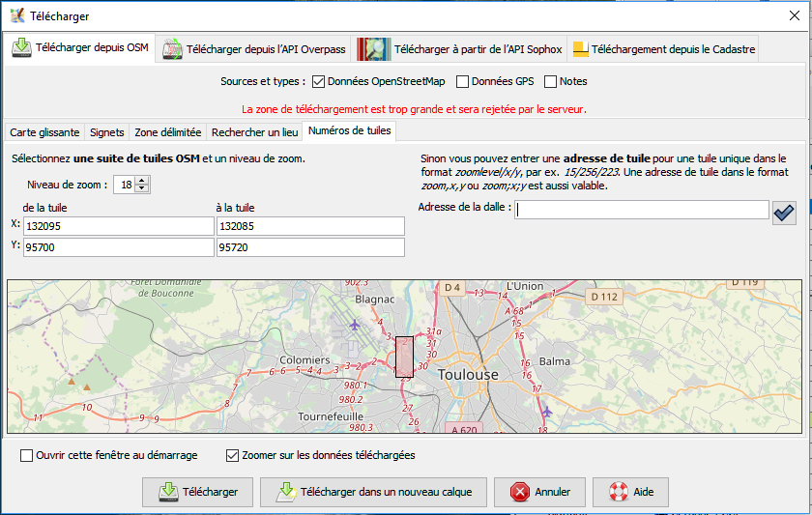Screen dimensions: 812x515
Task: Click the blue checkmark tile address button
Action: click(x=784, y=211)
